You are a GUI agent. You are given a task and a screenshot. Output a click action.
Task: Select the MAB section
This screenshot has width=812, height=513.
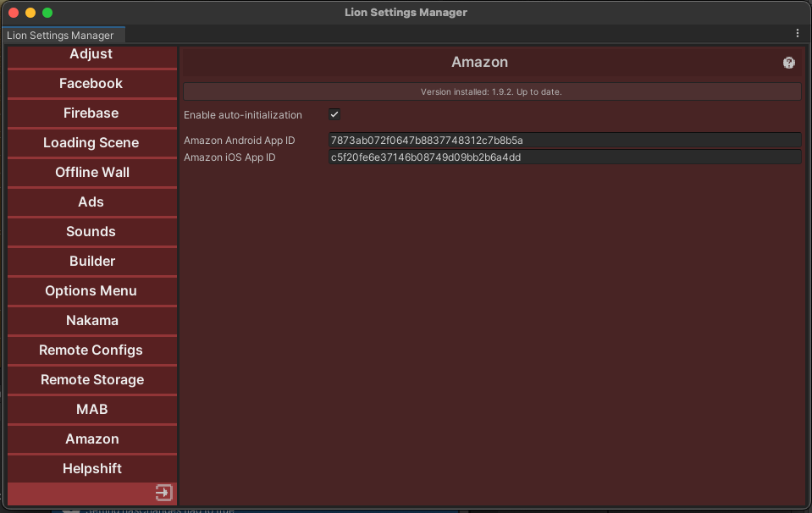pyautogui.click(x=92, y=409)
